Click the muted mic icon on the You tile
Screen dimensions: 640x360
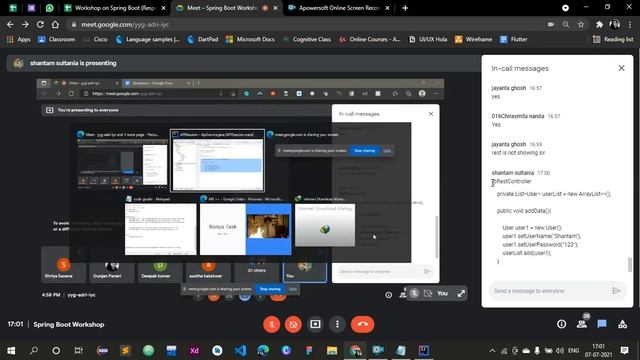414,293
